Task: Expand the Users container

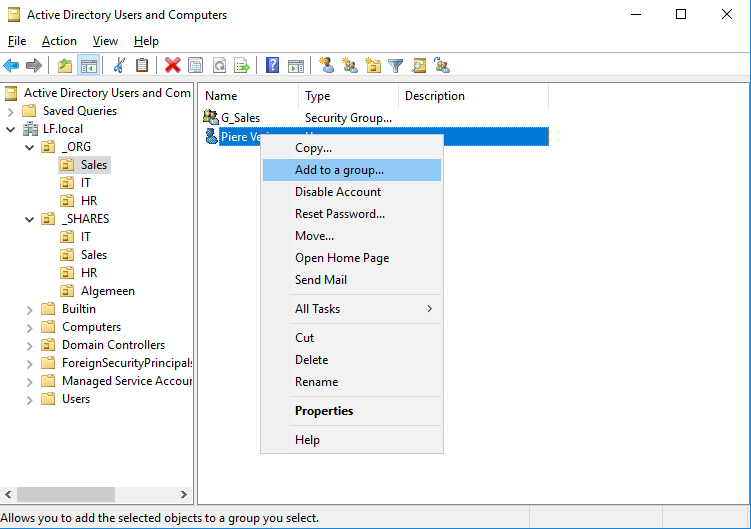Action: (x=30, y=400)
